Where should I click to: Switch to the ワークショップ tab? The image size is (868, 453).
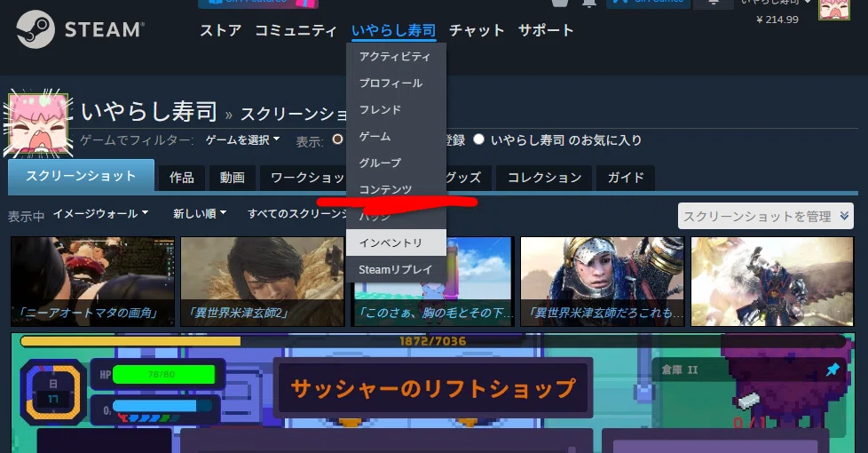tap(304, 178)
